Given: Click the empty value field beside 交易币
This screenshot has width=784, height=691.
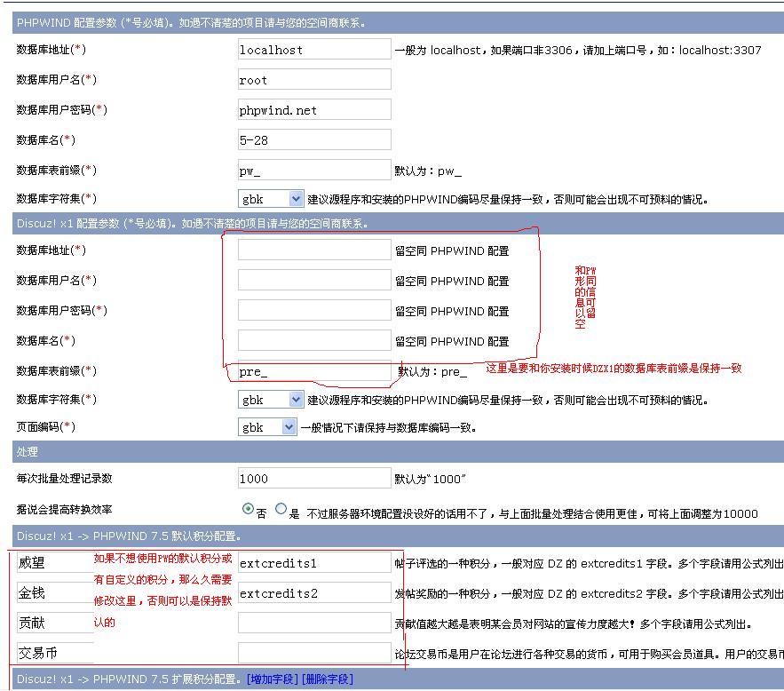Looking at the screenshot, I should (x=314, y=653).
